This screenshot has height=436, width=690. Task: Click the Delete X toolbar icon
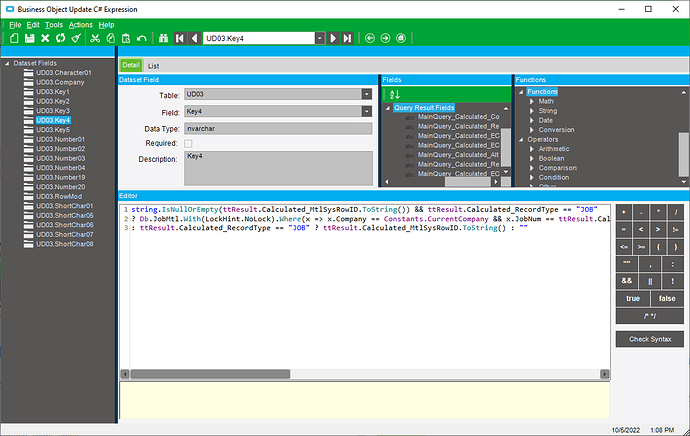[x=45, y=38]
